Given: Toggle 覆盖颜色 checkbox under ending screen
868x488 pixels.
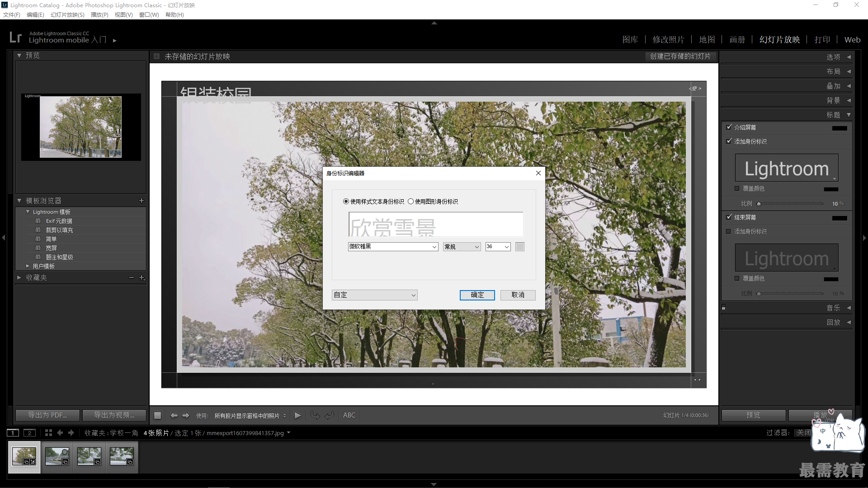Looking at the screenshot, I should (737, 278).
